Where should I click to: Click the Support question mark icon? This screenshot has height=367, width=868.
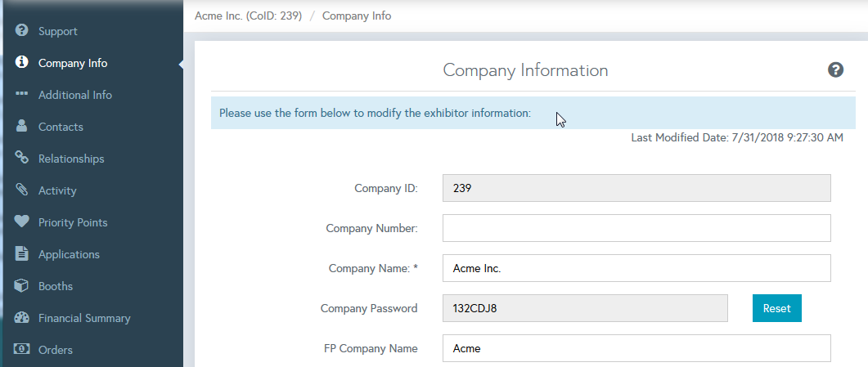pos(22,31)
